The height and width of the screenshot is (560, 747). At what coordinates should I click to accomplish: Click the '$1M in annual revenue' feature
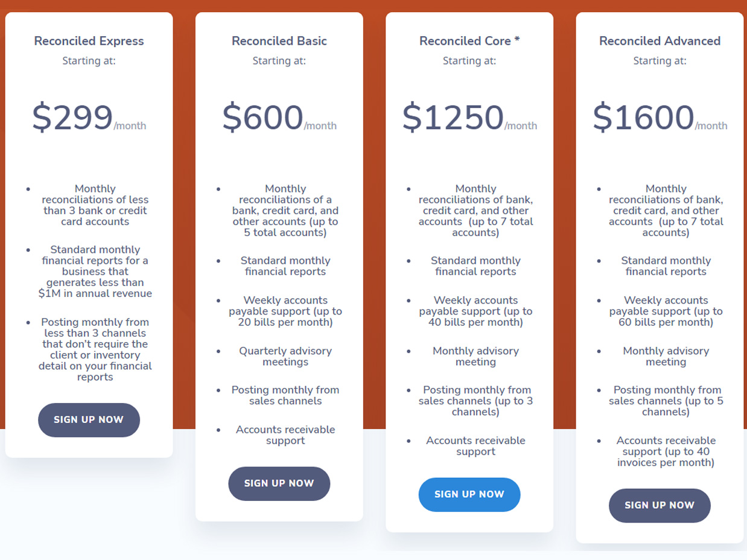point(95,272)
